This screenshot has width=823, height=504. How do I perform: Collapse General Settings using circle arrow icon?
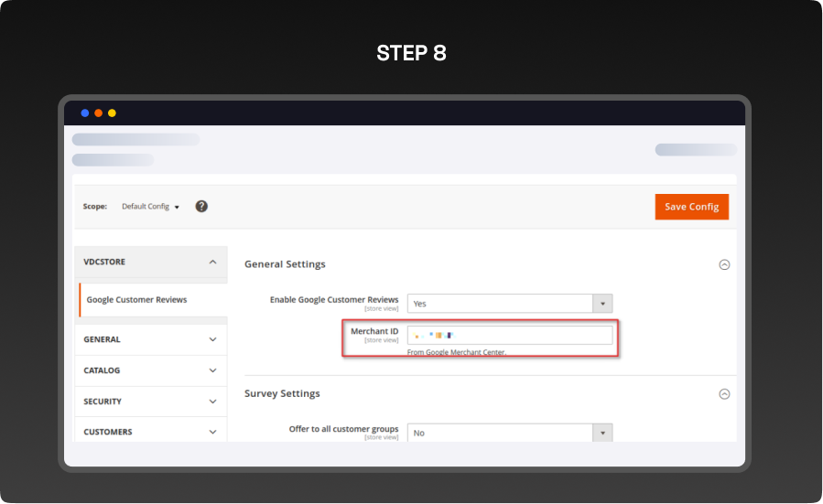[724, 264]
